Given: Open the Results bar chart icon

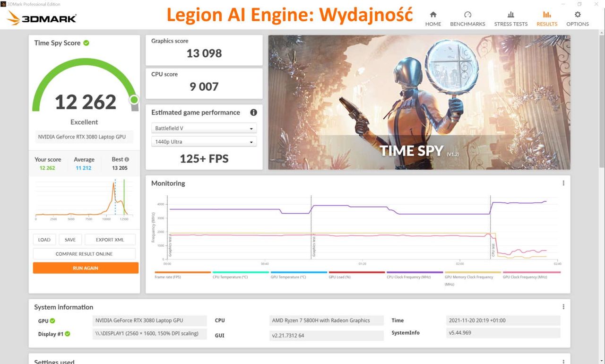Looking at the screenshot, I should pos(547,15).
